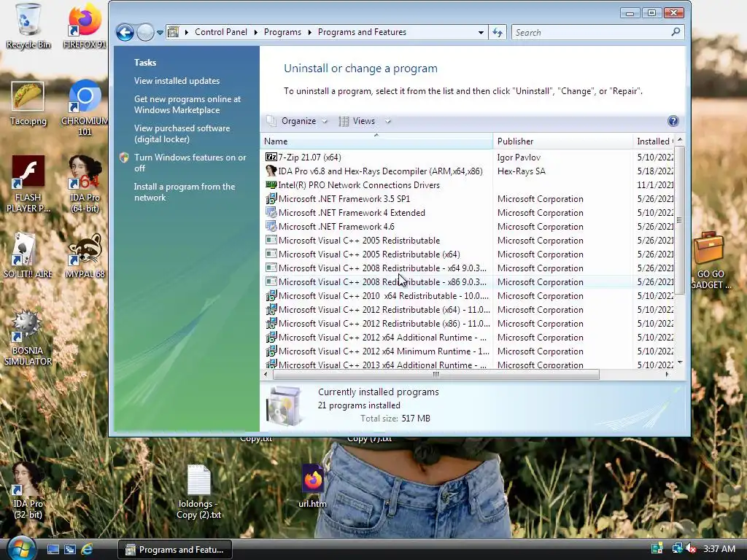Select CHROMIUM 101 desktop shortcut
The width and height of the screenshot is (747, 560).
coord(85,108)
